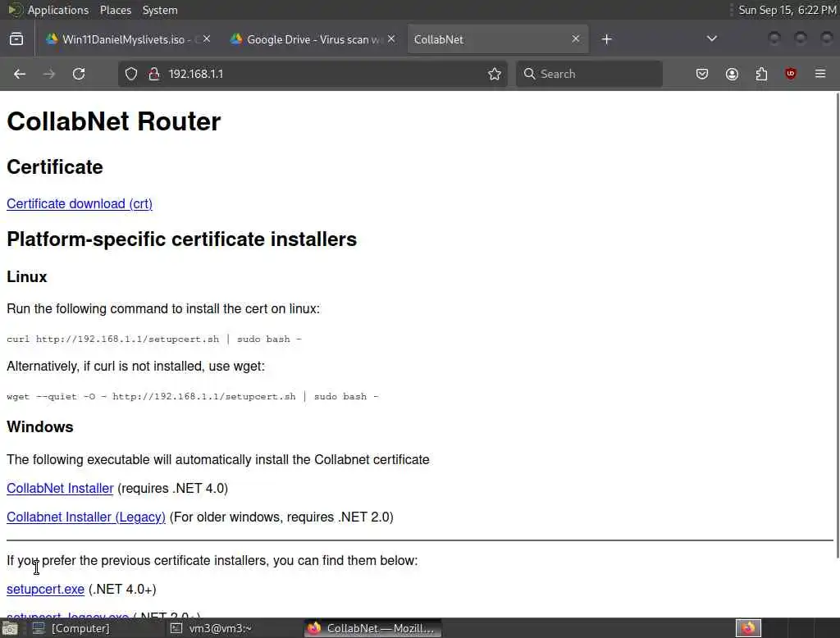View connection security lock icon
Screen dimensions: 840x638
pyautogui.click(x=154, y=74)
